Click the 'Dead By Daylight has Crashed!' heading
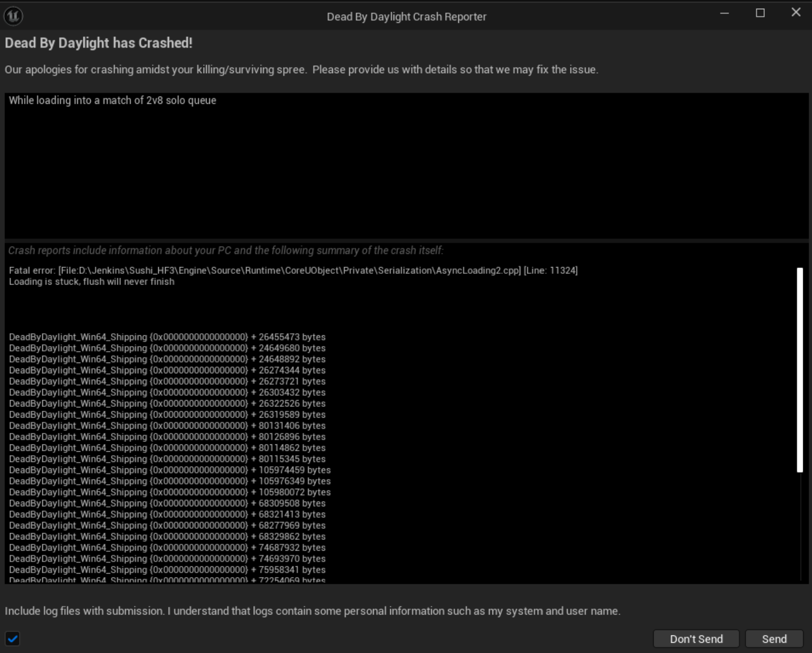The image size is (812, 653). [x=98, y=43]
